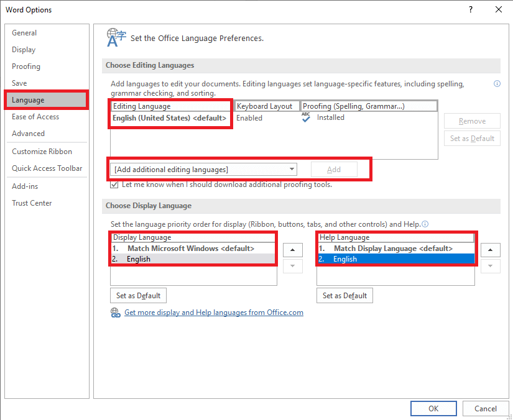Click the Add language button
Viewport: 513px width, 420px height.
(x=334, y=170)
